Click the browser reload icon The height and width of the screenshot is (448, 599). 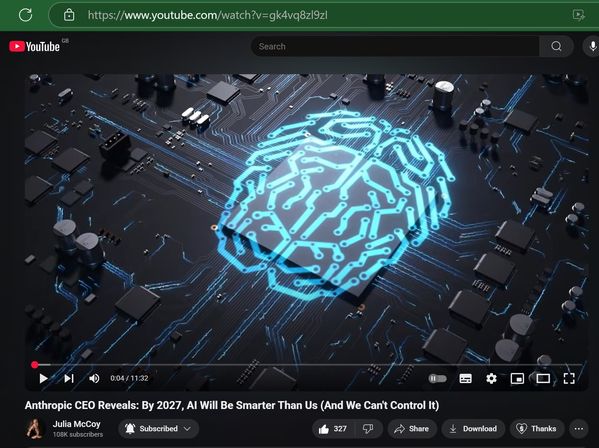coord(26,15)
